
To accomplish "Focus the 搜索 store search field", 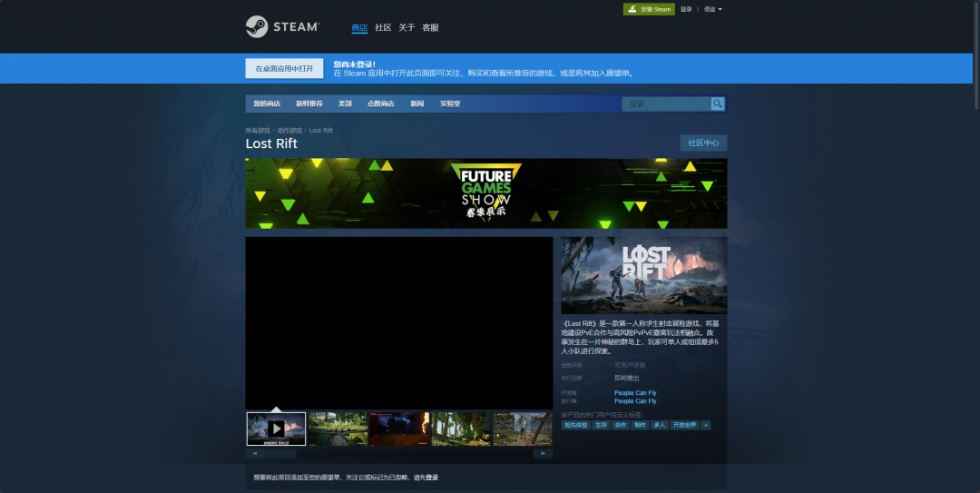I will pyautogui.click(x=665, y=104).
